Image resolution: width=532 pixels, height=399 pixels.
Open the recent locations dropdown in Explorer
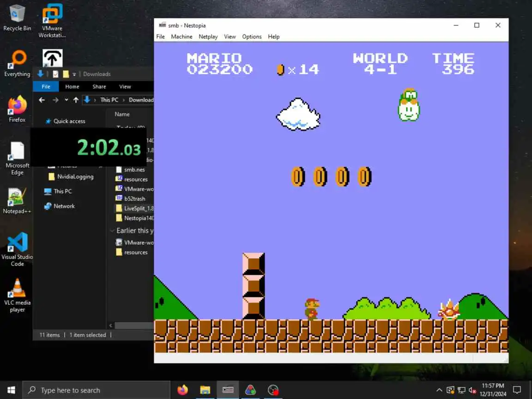point(66,100)
